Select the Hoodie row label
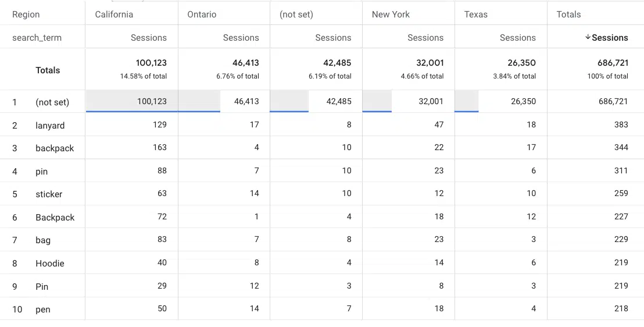This screenshot has height=327, width=644. [50, 263]
